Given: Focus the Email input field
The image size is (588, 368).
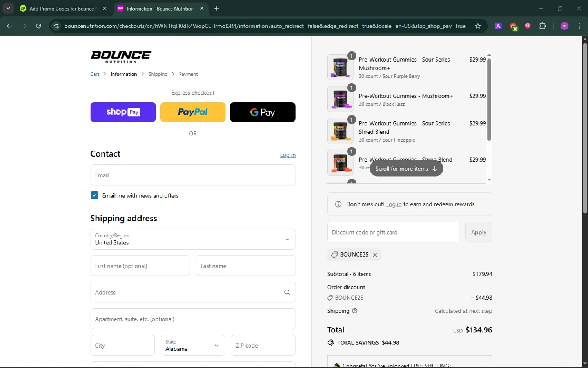Looking at the screenshot, I should (x=193, y=175).
